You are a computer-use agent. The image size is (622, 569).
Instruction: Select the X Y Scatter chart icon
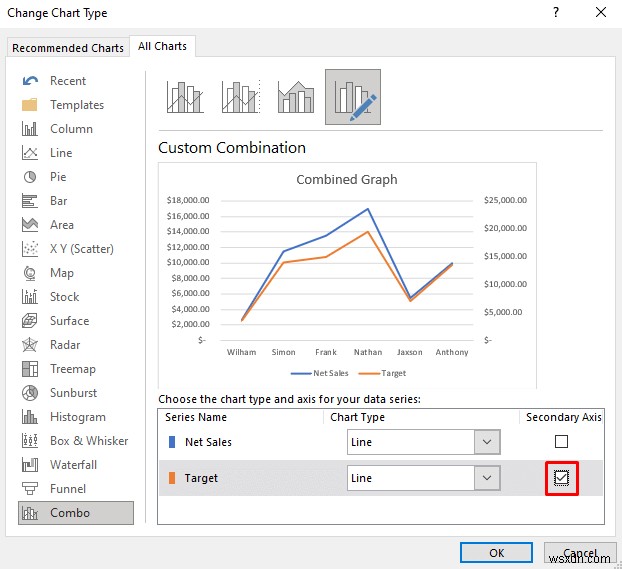pyautogui.click(x=30, y=249)
